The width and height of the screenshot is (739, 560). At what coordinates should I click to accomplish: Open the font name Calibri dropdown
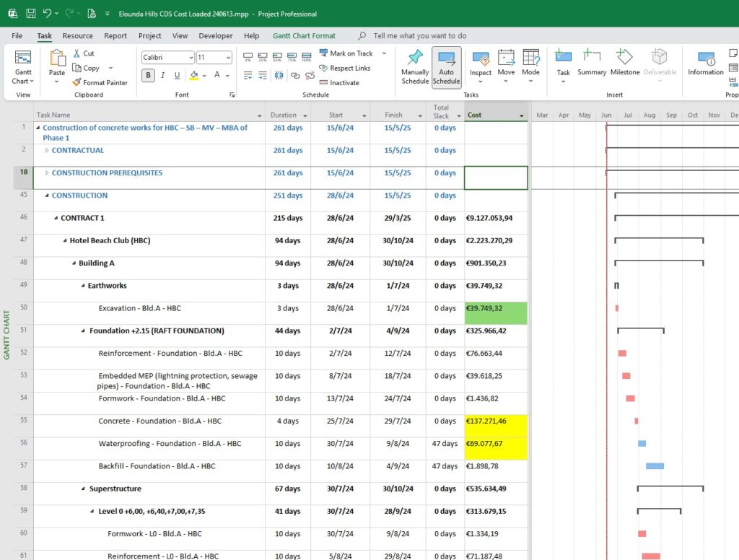(191, 58)
